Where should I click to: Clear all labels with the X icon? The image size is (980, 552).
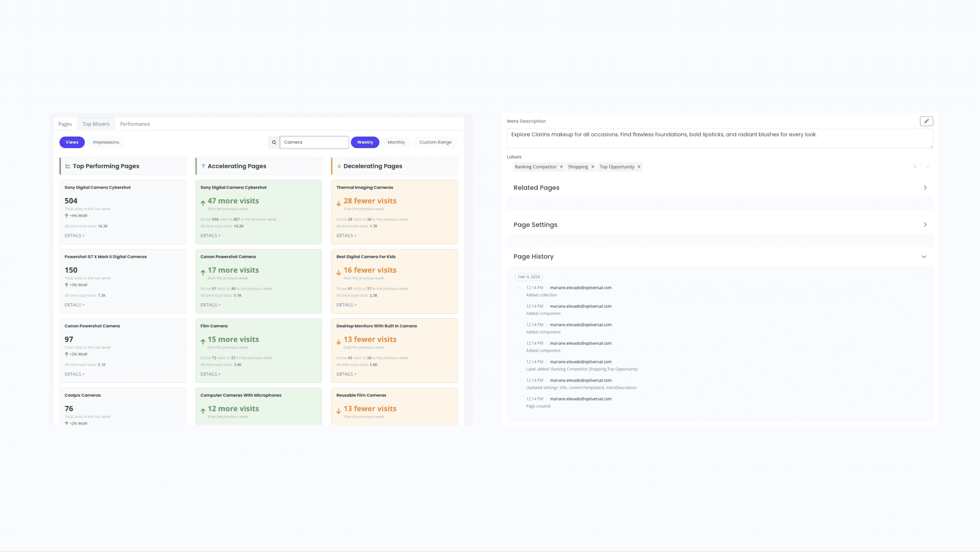point(915,167)
